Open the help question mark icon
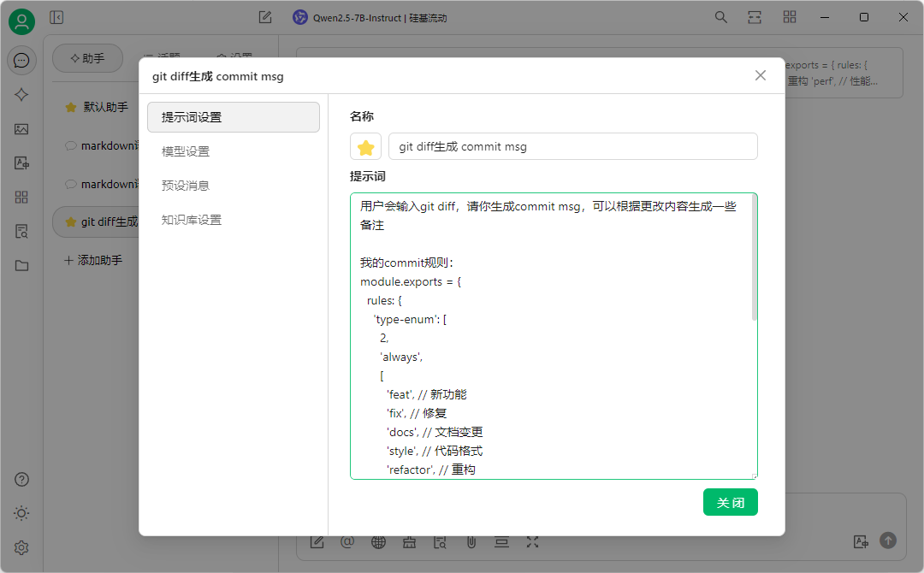 point(21,479)
